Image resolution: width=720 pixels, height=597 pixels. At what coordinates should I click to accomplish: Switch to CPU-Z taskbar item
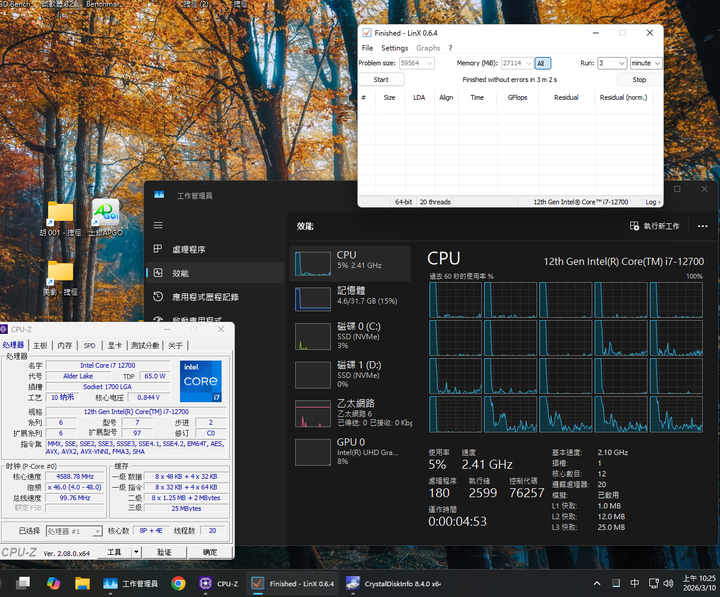pos(219,584)
